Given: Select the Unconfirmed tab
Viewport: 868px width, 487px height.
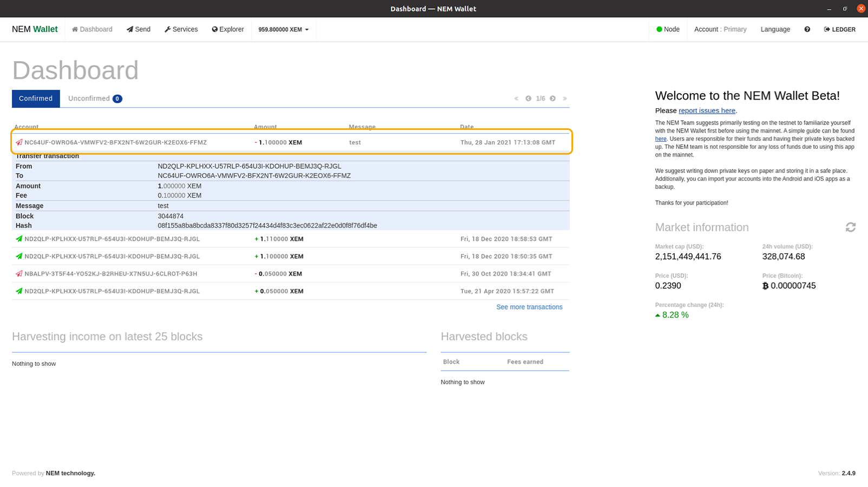Looking at the screenshot, I should coord(95,98).
